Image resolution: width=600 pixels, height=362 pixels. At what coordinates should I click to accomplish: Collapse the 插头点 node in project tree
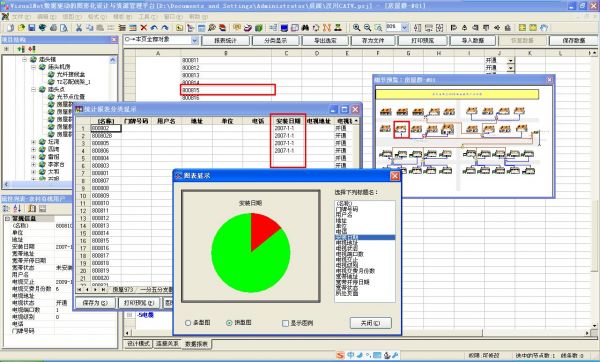point(33,89)
